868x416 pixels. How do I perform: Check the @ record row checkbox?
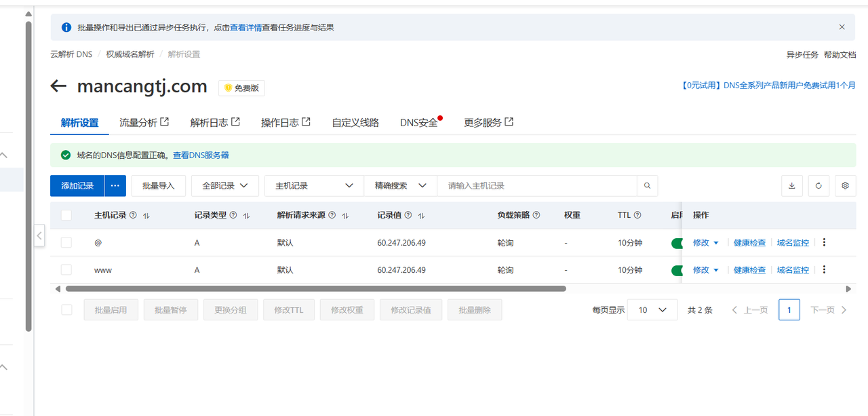pyautogui.click(x=66, y=242)
